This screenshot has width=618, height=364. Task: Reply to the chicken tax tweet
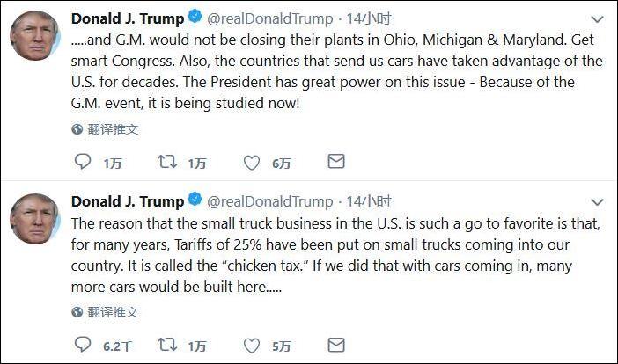[83, 345]
